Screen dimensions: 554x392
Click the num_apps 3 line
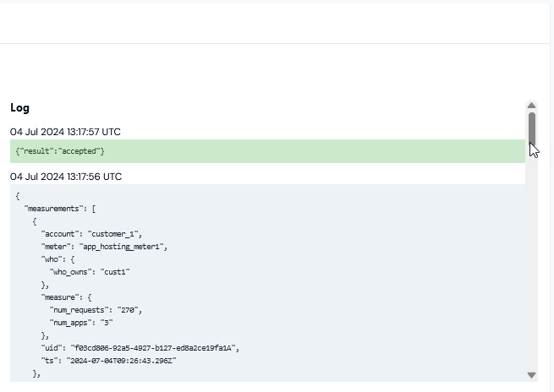[x=81, y=323]
